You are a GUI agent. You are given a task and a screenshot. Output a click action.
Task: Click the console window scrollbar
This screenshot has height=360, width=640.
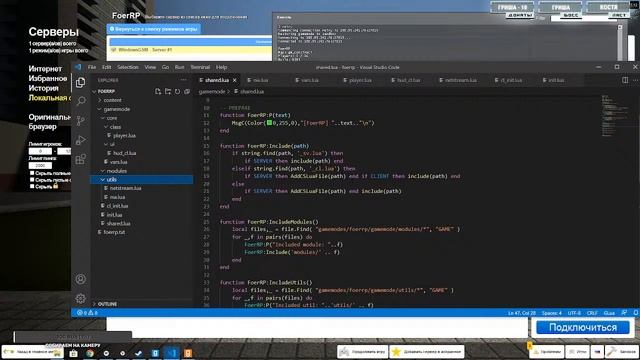pyautogui.click(x=620, y=42)
